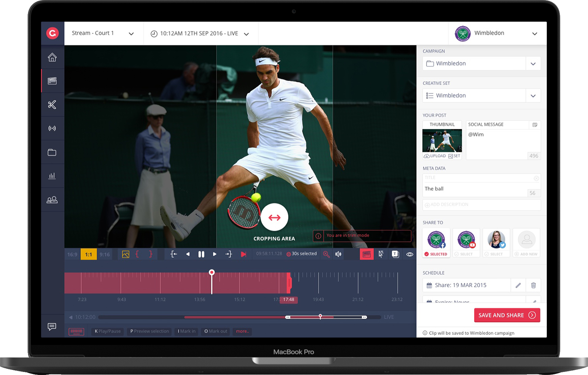This screenshot has height=375, width=588.
Task: Mute audio with the speaker icon
Action: click(x=338, y=254)
